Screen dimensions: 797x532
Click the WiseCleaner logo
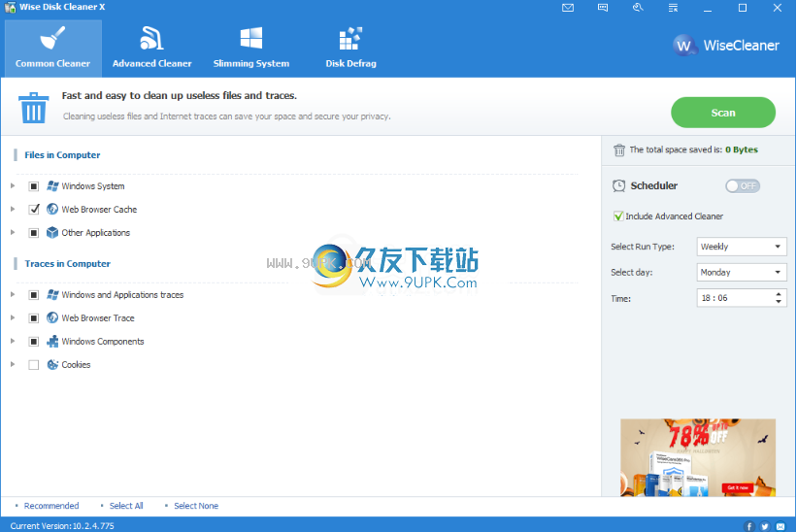[726, 46]
